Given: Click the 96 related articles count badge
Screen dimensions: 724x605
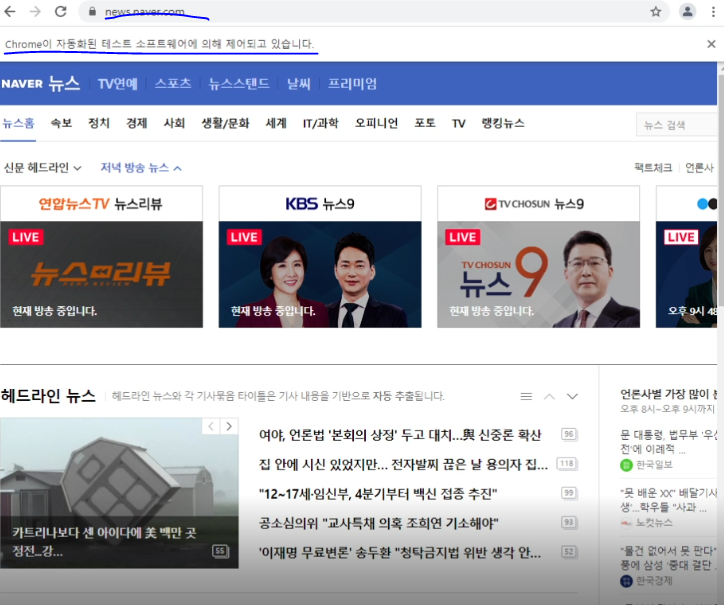Looking at the screenshot, I should coord(569,434).
